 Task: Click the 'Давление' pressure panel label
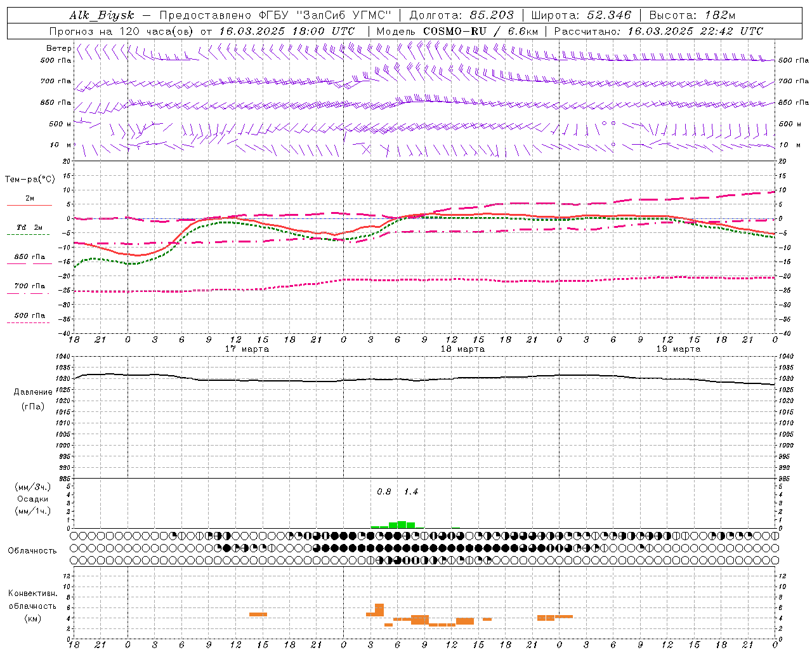tap(33, 392)
